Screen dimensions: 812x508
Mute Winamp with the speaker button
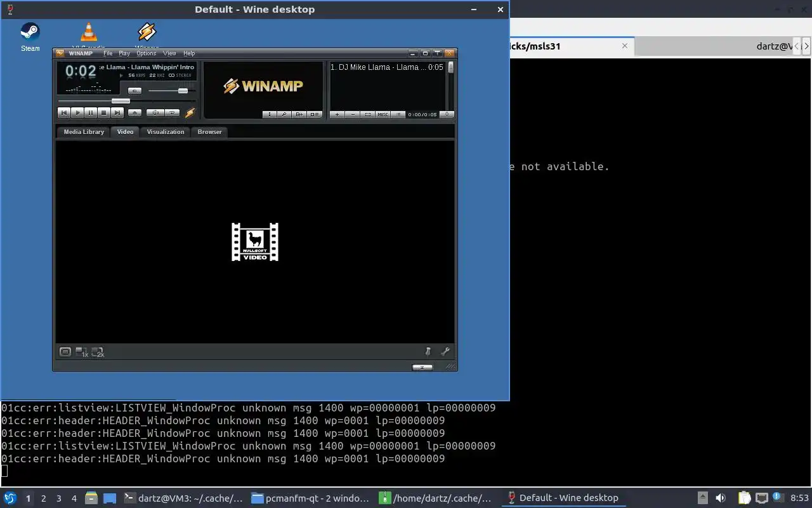coord(134,91)
